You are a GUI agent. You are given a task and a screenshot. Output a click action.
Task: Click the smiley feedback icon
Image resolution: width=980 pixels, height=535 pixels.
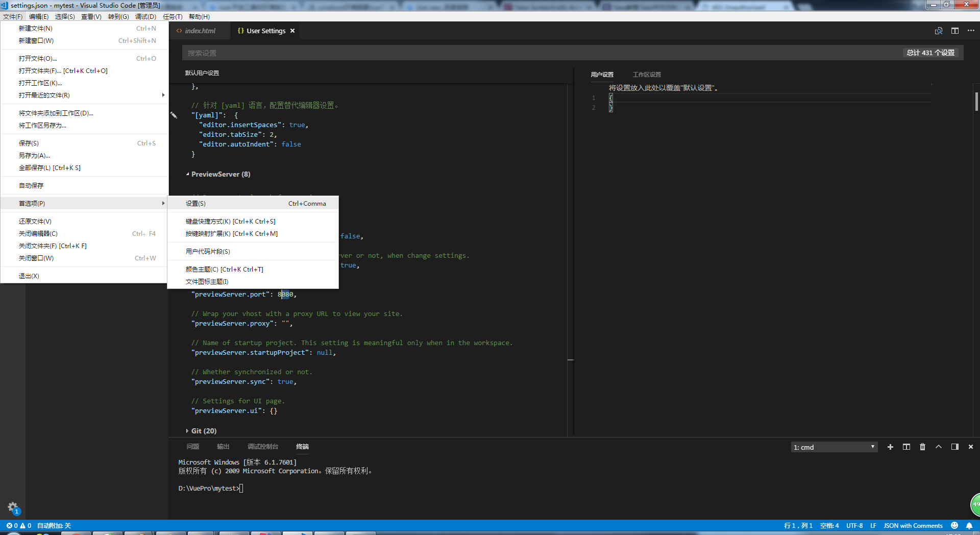click(x=954, y=526)
